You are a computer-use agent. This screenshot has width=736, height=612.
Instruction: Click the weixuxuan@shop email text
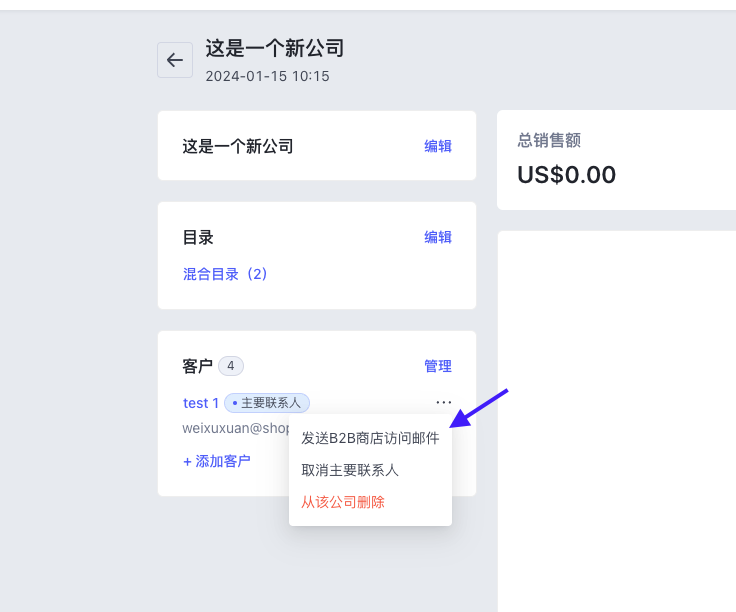pos(236,428)
